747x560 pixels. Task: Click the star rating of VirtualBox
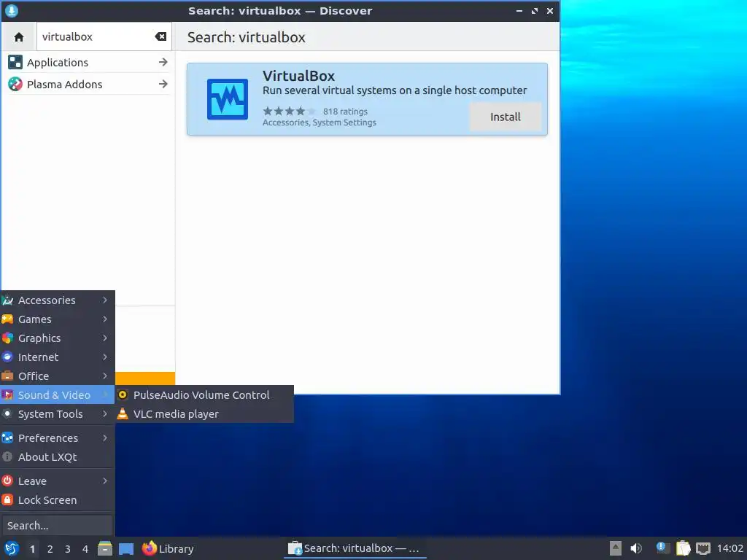tap(289, 111)
